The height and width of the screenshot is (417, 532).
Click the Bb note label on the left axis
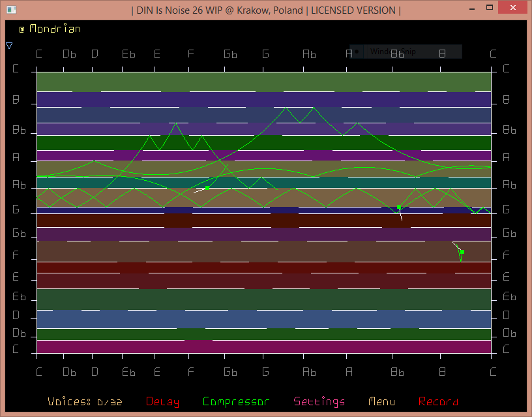click(20, 130)
